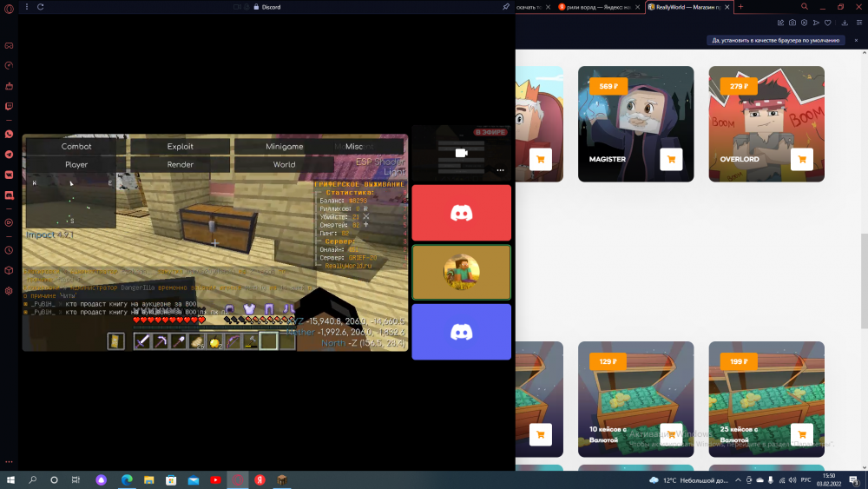Viewport: 868px width, 489px height.
Task: Open new browser tab with plus
Action: [740, 7]
